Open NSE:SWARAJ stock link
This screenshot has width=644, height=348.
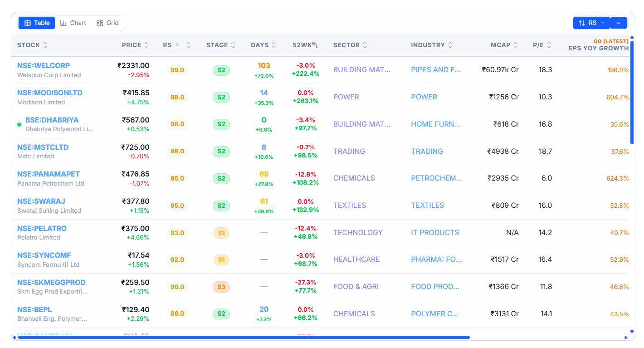point(41,201)
